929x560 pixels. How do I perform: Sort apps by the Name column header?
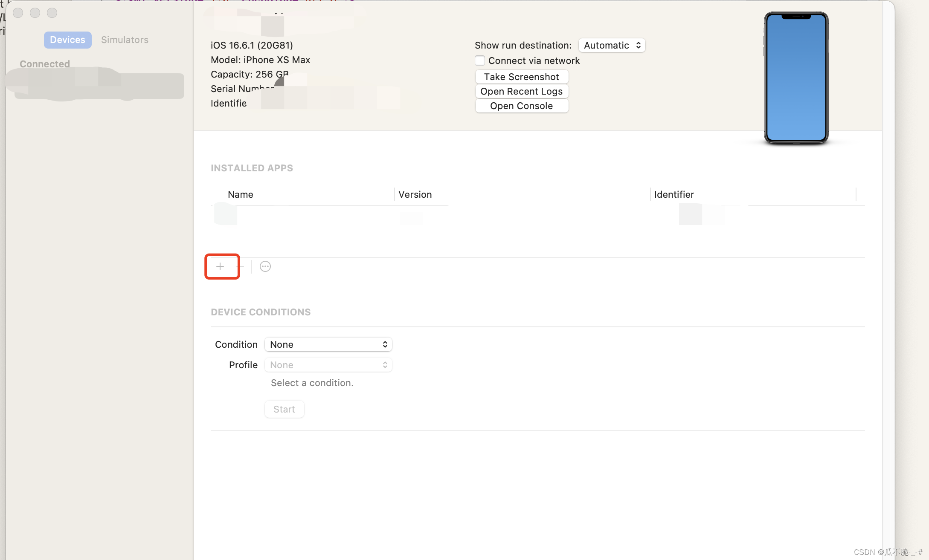click(241, 194)
